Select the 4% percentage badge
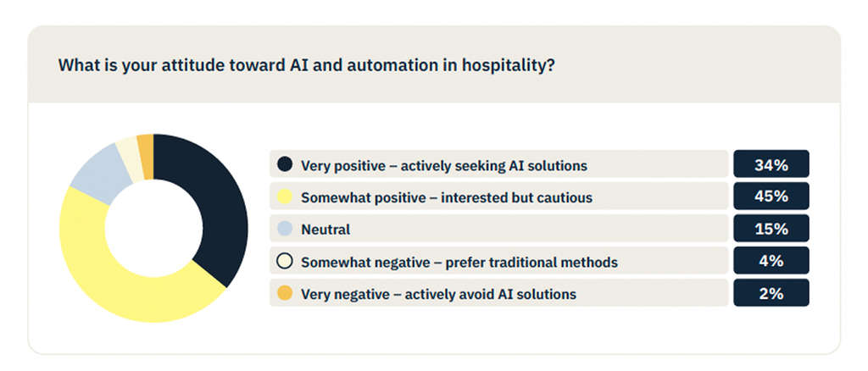 (771, 261)
